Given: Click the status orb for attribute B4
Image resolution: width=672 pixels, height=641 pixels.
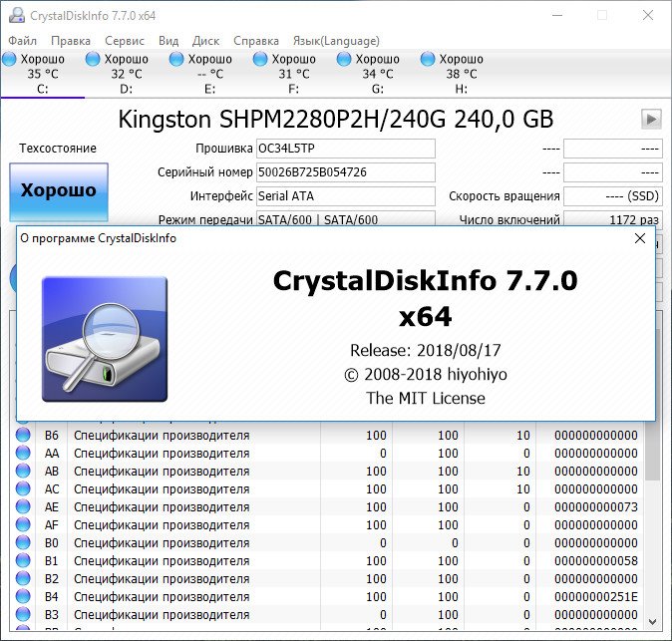Looking at the screenshot, I should (x=23, y=597).
